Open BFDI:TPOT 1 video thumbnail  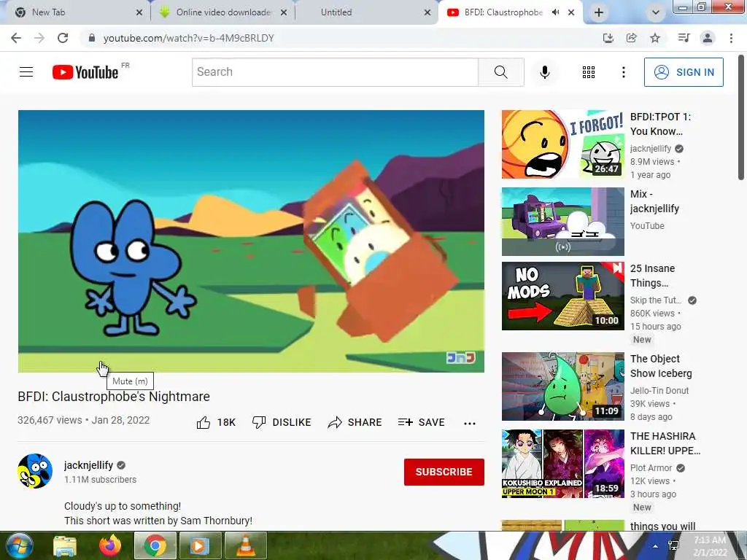(562, 144)
